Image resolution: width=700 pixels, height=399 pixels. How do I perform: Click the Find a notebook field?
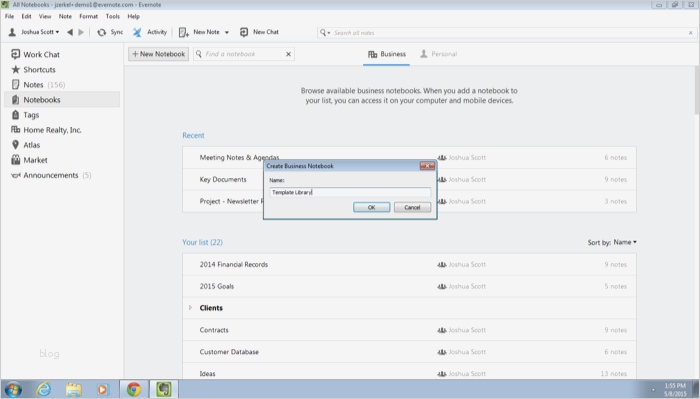coord(244,54)
